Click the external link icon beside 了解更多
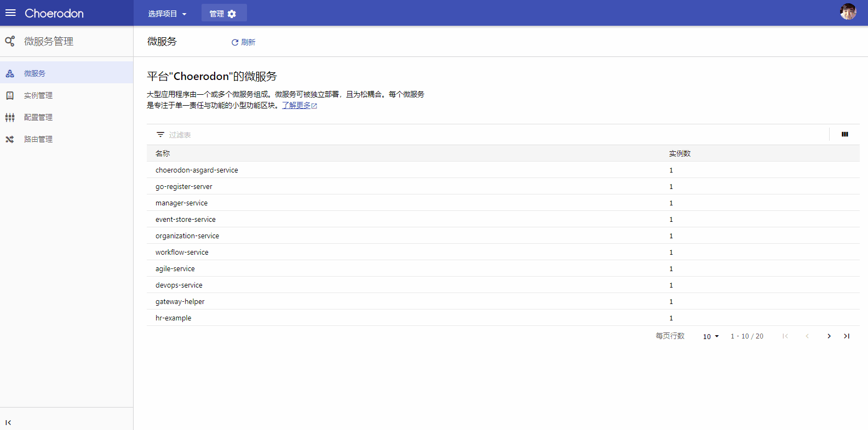The height and width of the screenshot is (430, 868). click(x=314, y=106)
